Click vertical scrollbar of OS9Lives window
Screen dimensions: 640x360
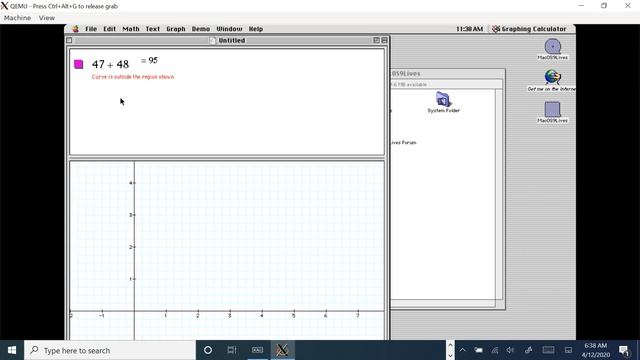(499, 194)
